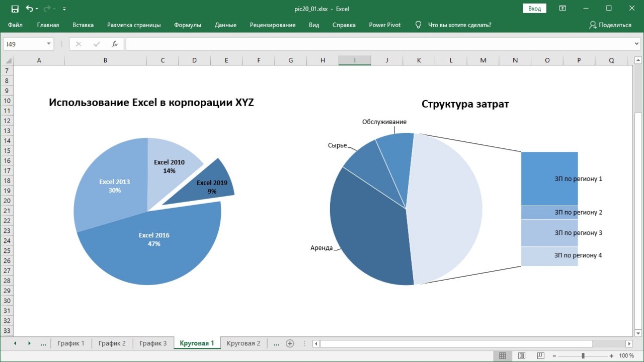This screenshot has width=644, height=362.
Task: Select the Круговая 1 sheet tab
Action: coord(197,343)
